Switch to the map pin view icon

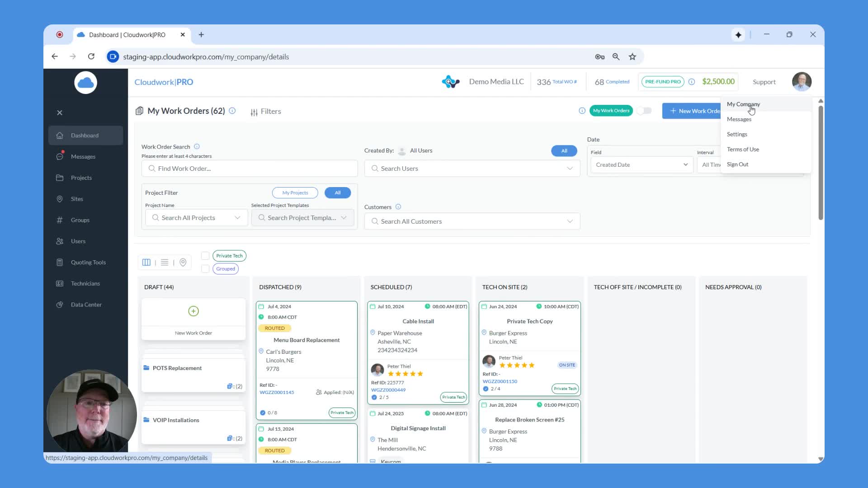(x=183, y=263)
